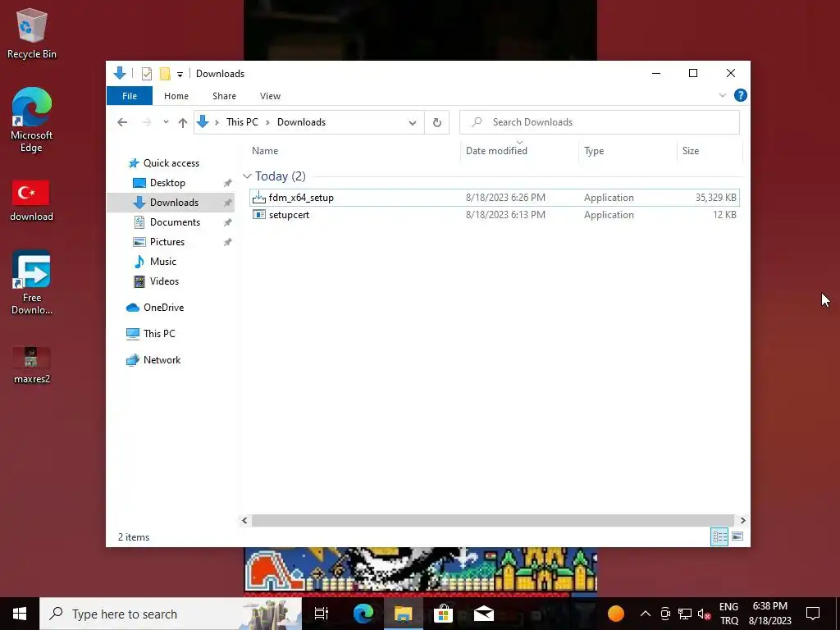
Task: Show hidden system tray icons
Action: (x=646, y=614)
